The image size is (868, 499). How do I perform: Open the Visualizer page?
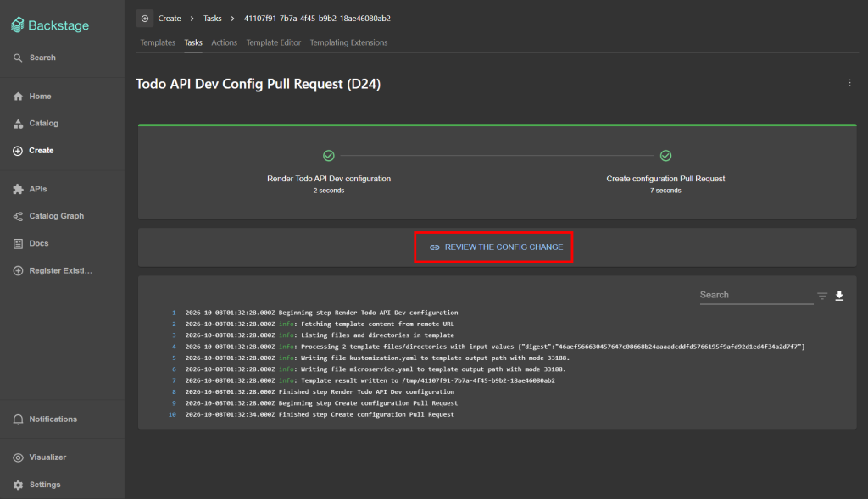tap(39, 457)
